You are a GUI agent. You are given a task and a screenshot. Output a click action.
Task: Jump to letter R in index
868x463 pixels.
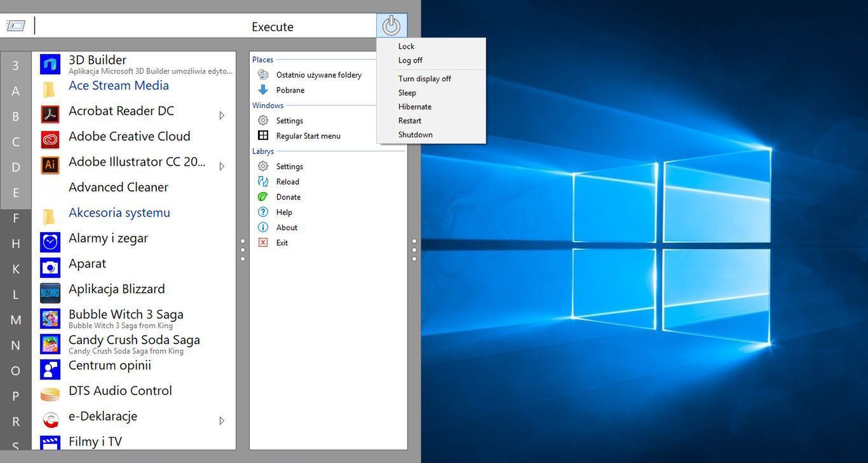click(16, 422)
